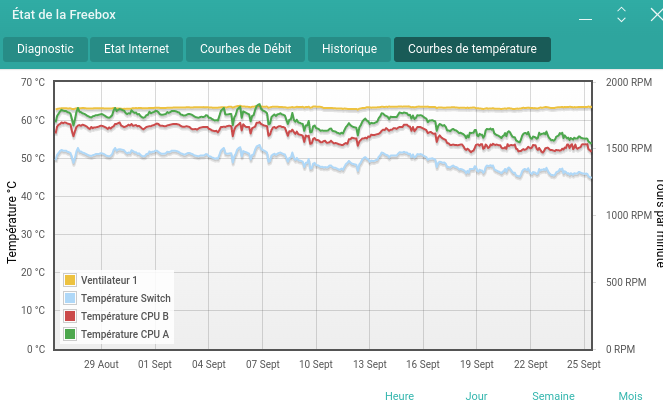Click the 22 Sept date label
This screenshot has height=416, width=663.
tap(531, 364)
